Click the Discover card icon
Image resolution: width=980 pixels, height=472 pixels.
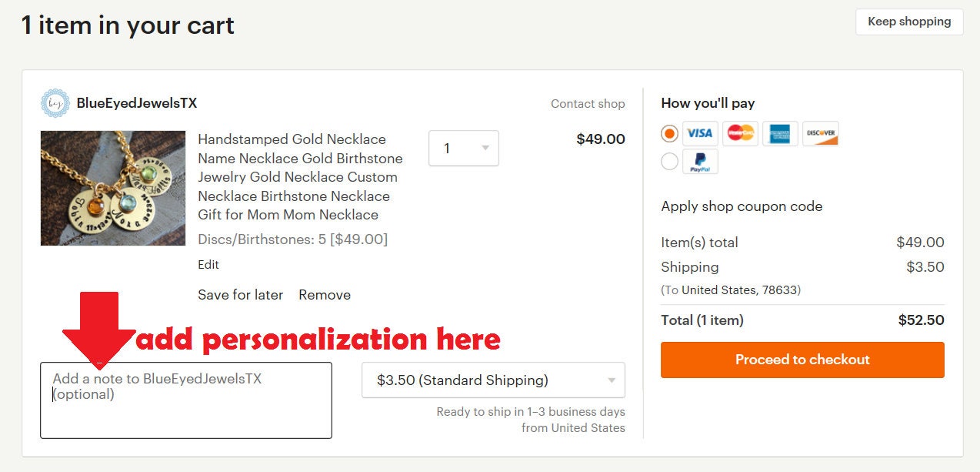pyautogui.click(x=820, y=133)
